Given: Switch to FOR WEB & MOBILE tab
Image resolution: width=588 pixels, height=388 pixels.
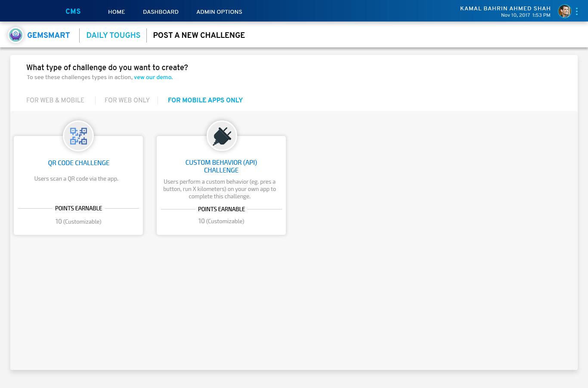Looking at the screenshot, I should (x=55, y=100).
